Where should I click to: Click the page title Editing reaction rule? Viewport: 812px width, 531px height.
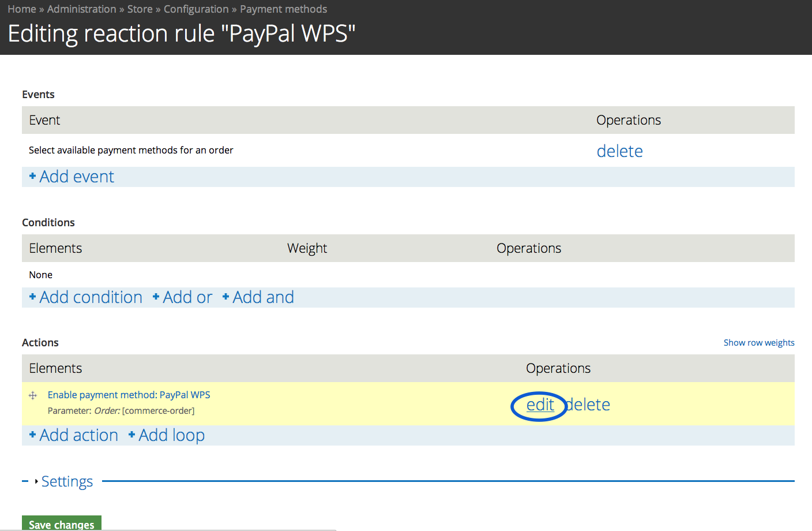click(182, 33)
